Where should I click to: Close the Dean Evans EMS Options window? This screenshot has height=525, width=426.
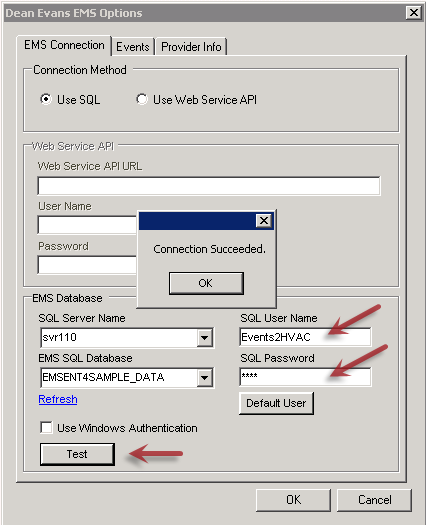414,13
